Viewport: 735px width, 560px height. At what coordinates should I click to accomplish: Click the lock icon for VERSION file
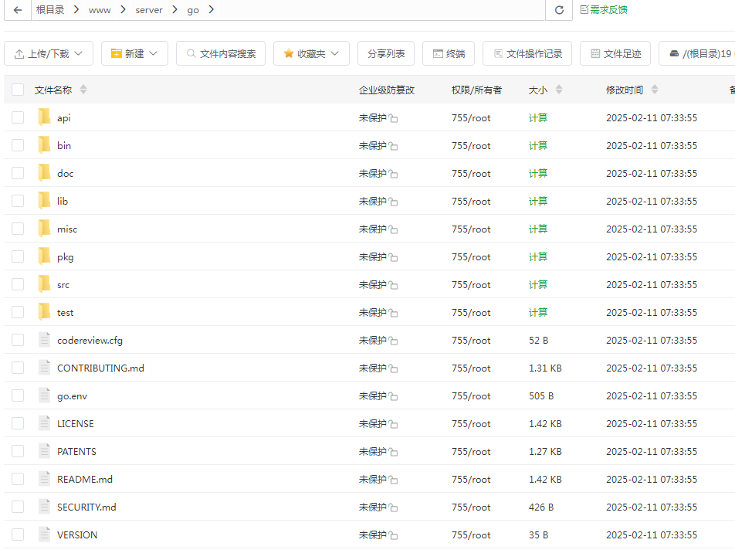coord(393,535)
